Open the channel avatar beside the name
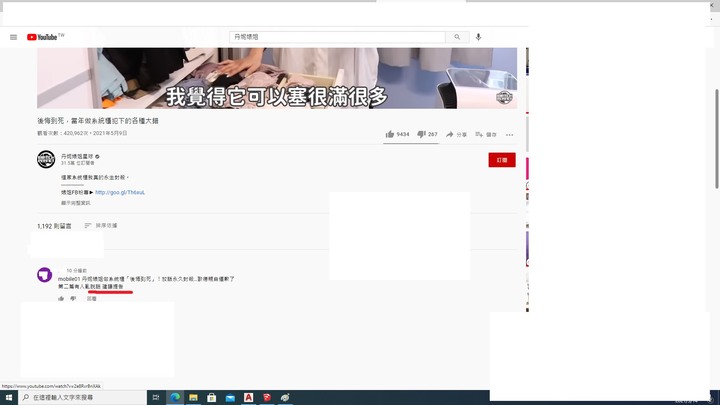 click(46, 159)
